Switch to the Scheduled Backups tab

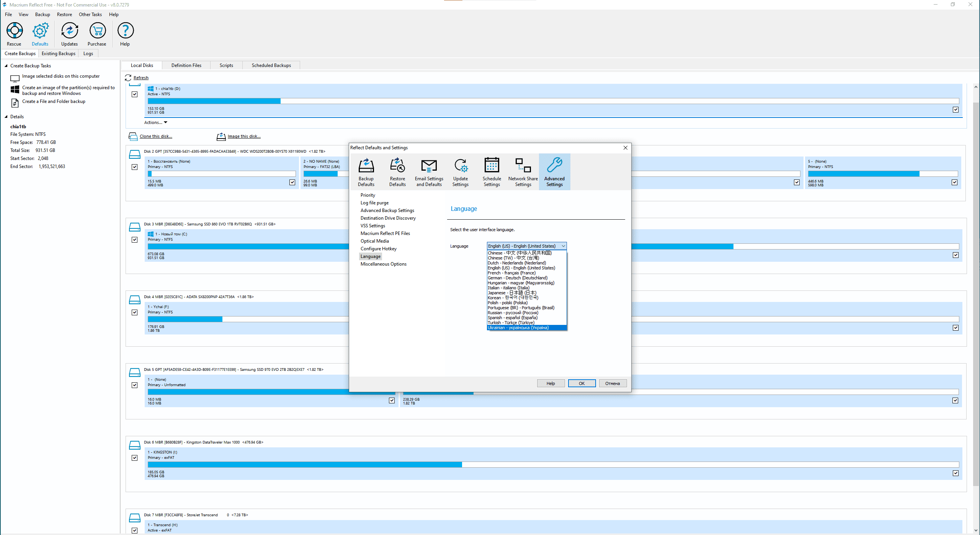tap(271, 65)
